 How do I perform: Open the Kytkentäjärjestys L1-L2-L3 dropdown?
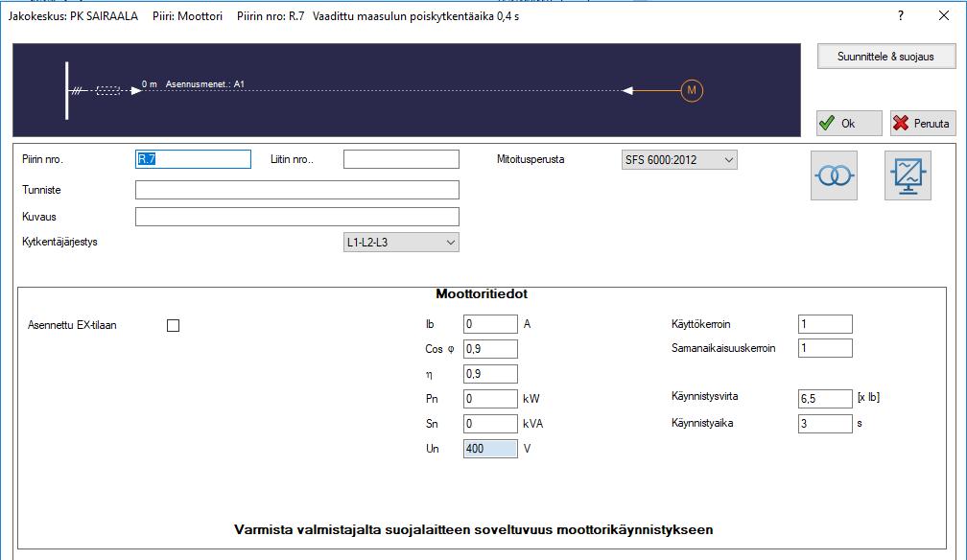click(401, 243)
